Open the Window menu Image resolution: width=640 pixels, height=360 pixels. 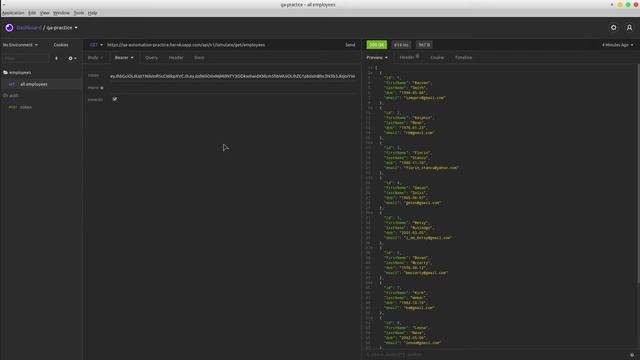[61, 13]
